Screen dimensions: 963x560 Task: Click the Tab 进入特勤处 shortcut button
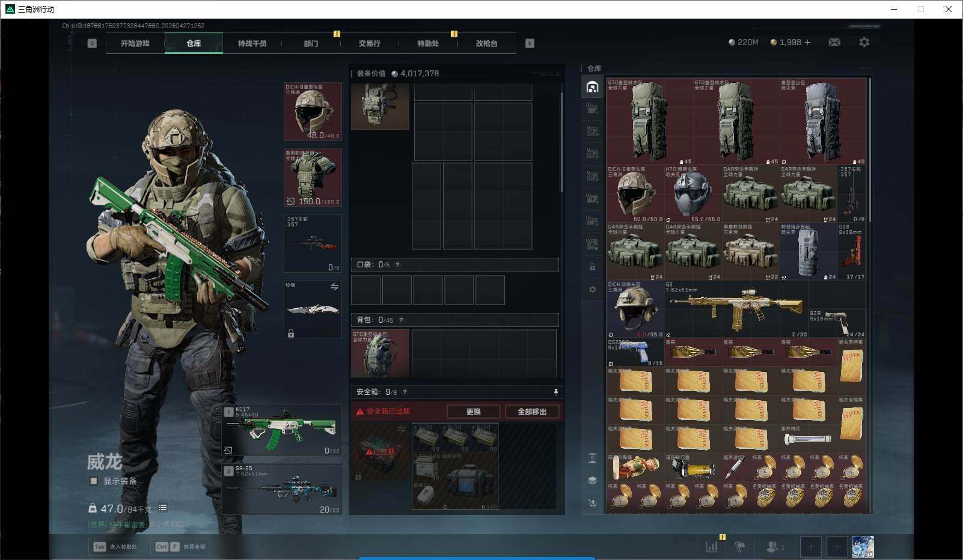point(115,547)
